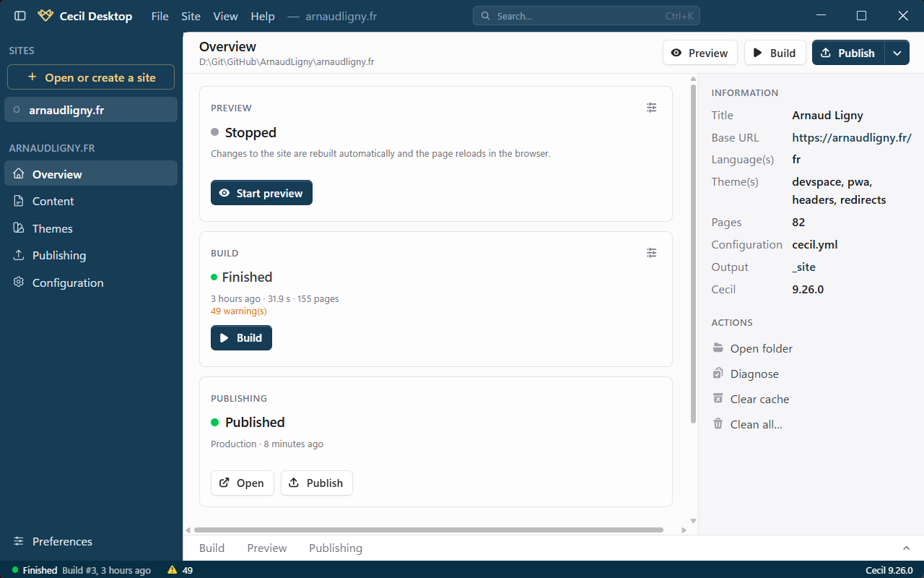Click the search input field
This screenshot has height=578, width=924.
(586, 16)
